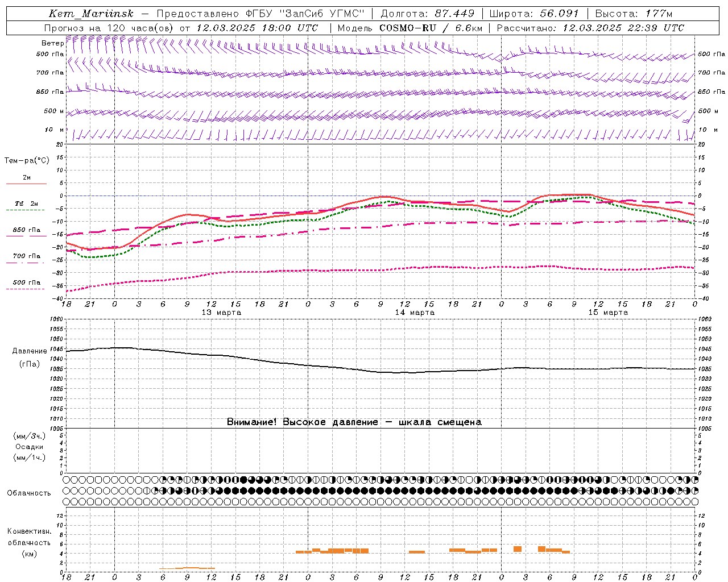Click the Тем-ра(°C) panel label
The height and width of the screenshot is (582, 728).
[x=27, y=161]
